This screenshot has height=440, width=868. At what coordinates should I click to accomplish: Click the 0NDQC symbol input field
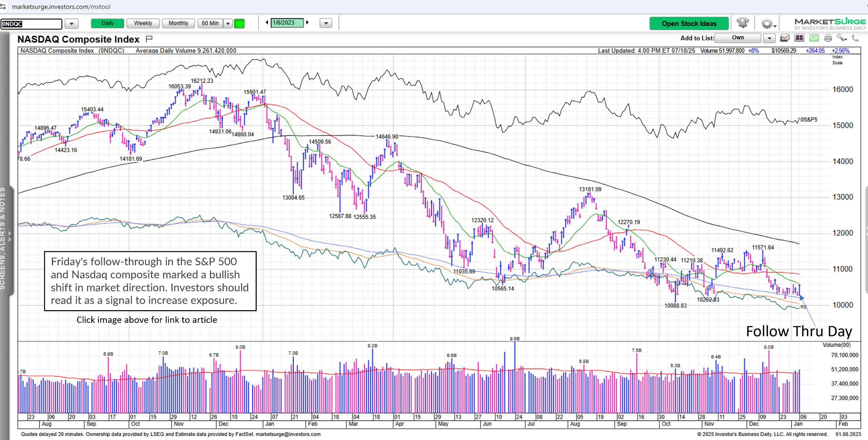31,24
